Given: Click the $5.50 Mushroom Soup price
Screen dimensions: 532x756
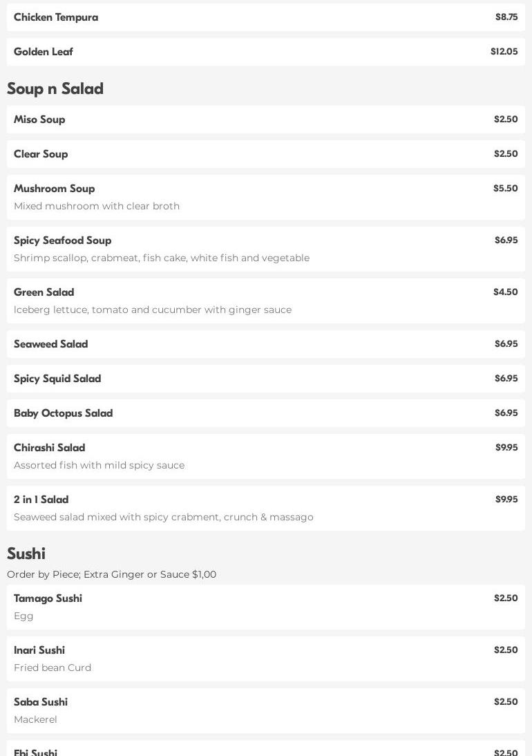Looking at the screenshot, I should [x=505, y=189].
